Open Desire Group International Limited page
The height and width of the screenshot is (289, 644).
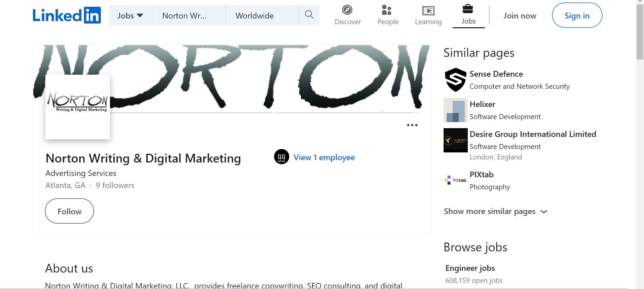coord(533,134)
